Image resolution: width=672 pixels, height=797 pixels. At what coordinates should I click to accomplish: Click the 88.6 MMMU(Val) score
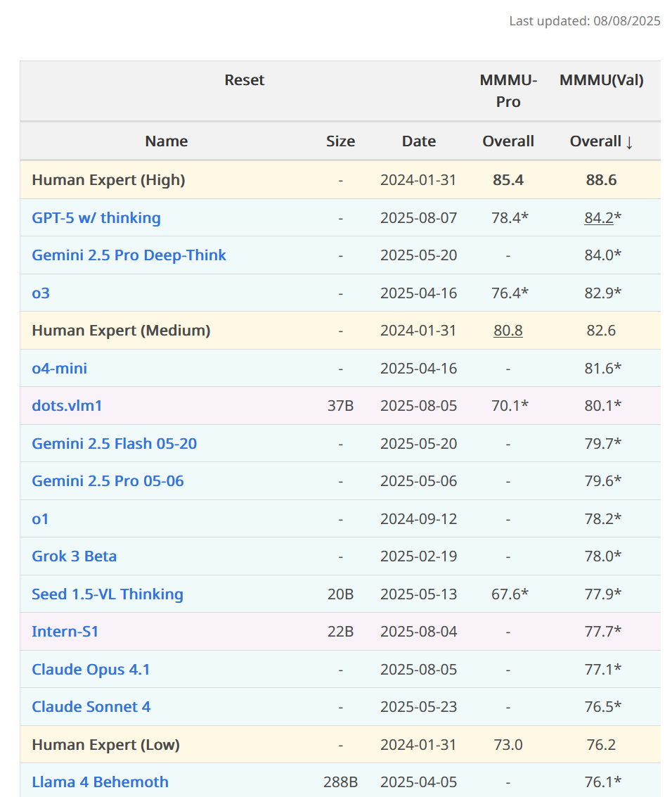point(602,180)
